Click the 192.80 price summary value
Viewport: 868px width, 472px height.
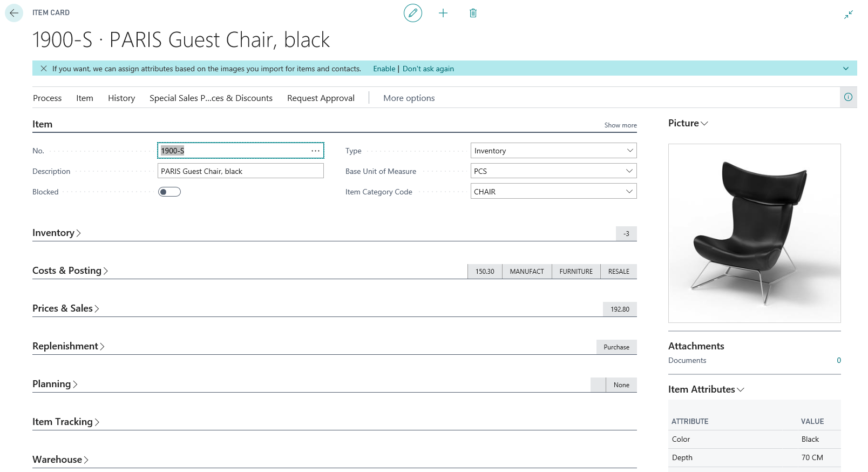click(x=620, y=309)
